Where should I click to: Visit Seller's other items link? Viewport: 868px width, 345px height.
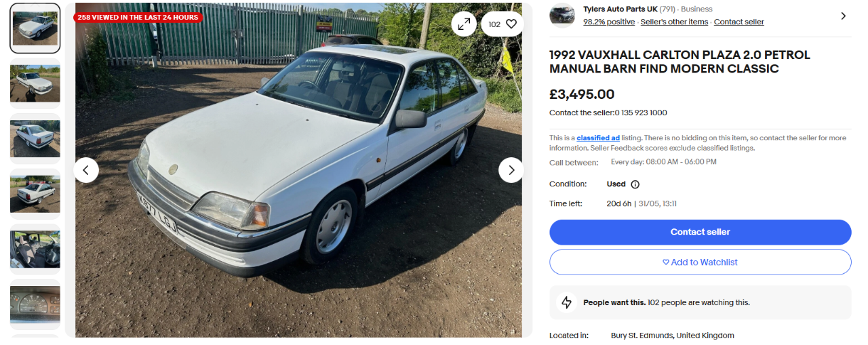[674, 22]
